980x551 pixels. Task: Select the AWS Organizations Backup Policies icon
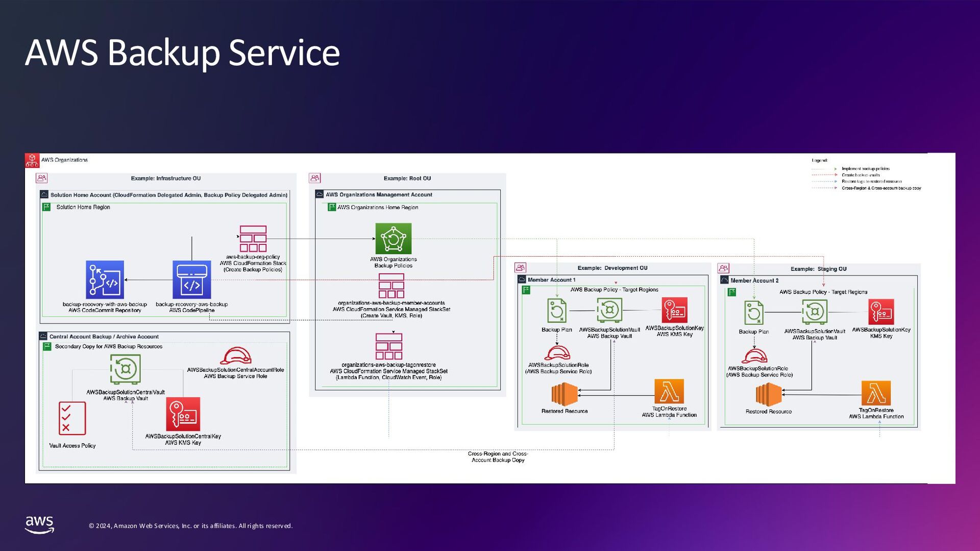393,238
